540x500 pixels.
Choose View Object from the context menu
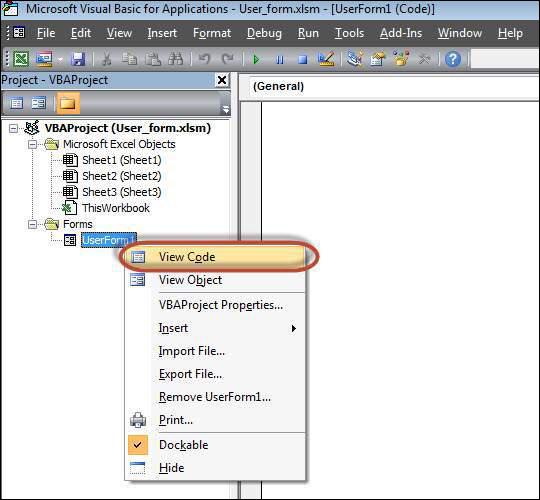[215, 280]
